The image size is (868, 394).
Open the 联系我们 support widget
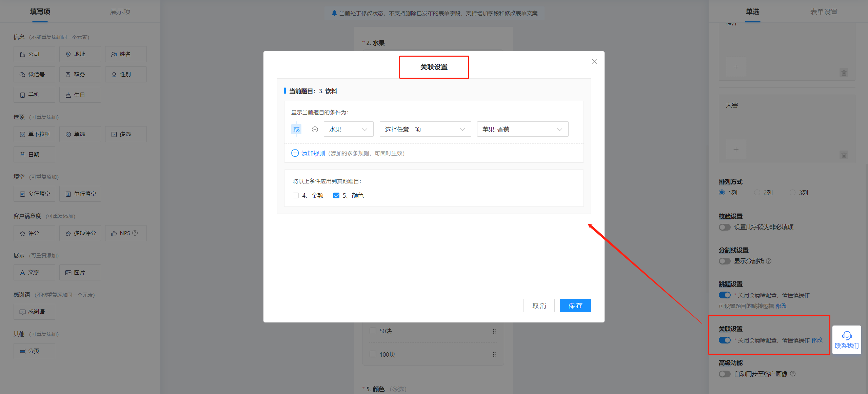[x=847, y=340]
